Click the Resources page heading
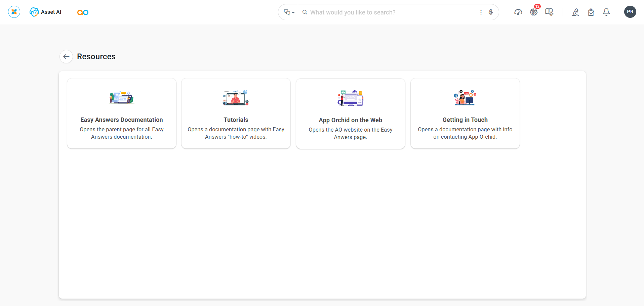The image size is (644, 306). coord(96,57)
